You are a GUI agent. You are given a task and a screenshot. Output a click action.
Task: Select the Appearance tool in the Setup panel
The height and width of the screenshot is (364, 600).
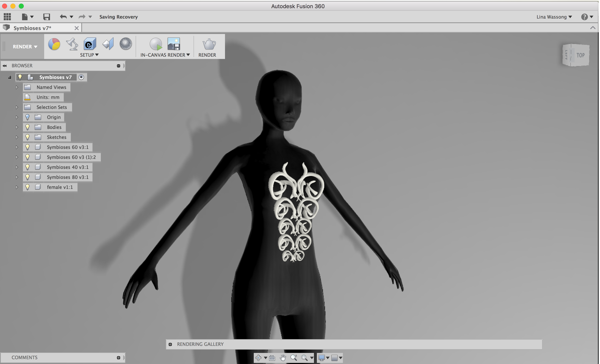(54, 44)
